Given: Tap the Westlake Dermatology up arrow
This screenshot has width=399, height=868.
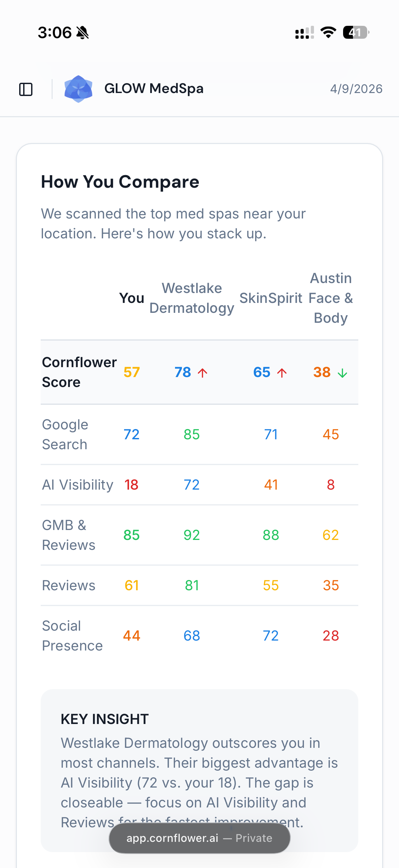Looking at the screenshot, I should click(202, 373).
